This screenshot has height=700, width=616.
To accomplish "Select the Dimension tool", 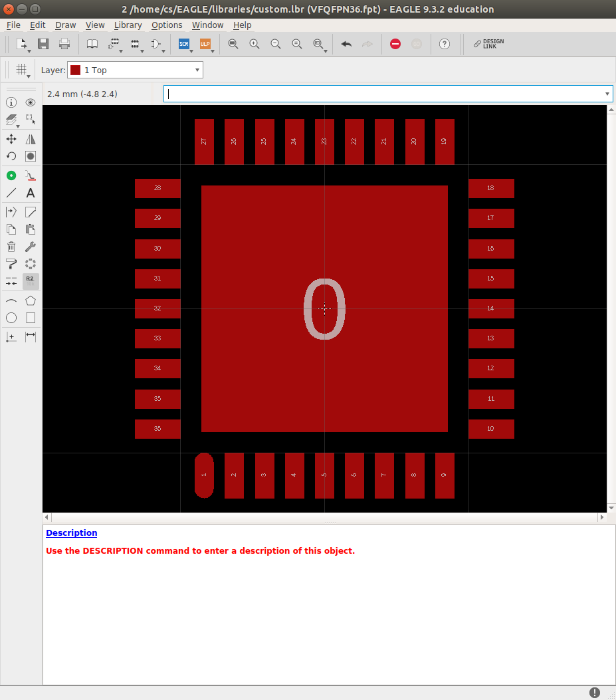I will pos(31,337).
